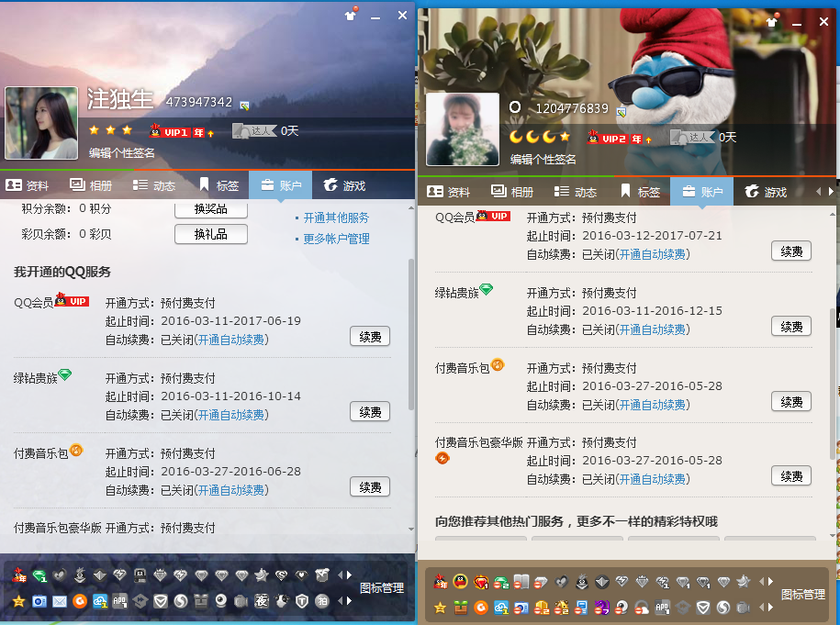The height and width of the screenshot is (625, 840).
Task: Click the 拍 icon in 汪独生 window
Action: (322, 601)
